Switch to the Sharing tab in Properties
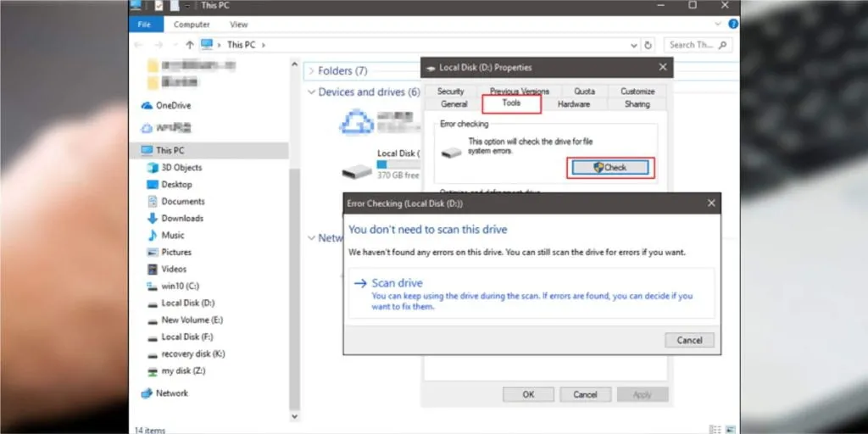 [x=637, y=104]
